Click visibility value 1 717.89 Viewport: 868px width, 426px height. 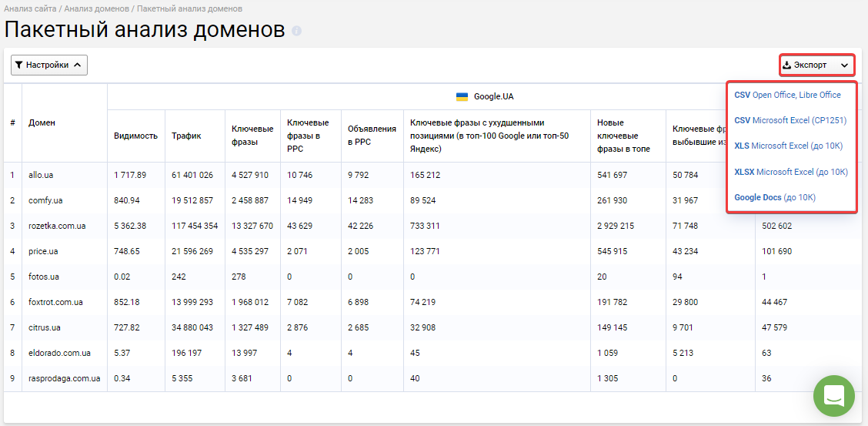pos(130,175)
